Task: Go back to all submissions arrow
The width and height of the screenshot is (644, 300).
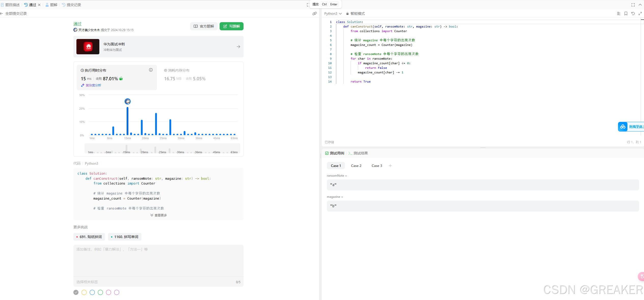Action: (2, 14)
